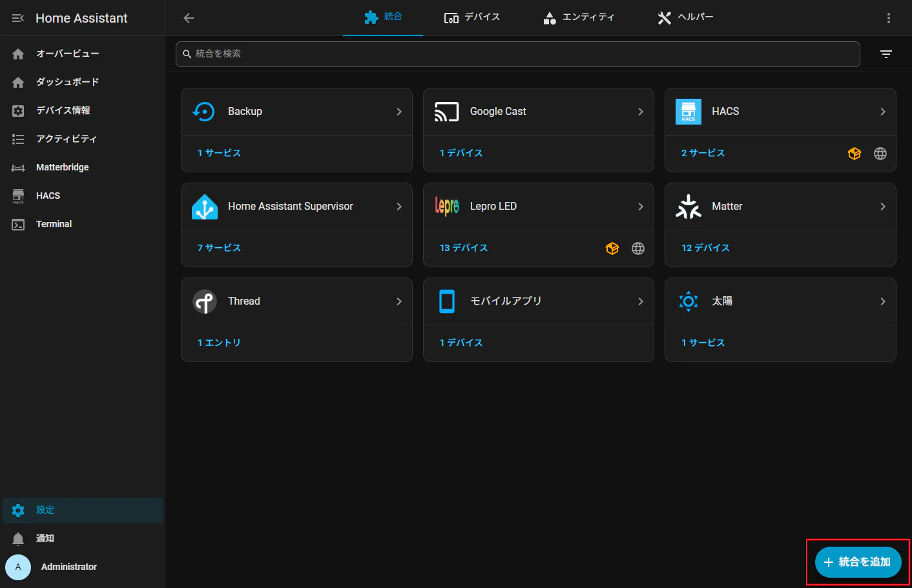Viewport: 912px width, 588px height.
Task: Expand the 太陽 card chevron
Action: pos(883,301)
